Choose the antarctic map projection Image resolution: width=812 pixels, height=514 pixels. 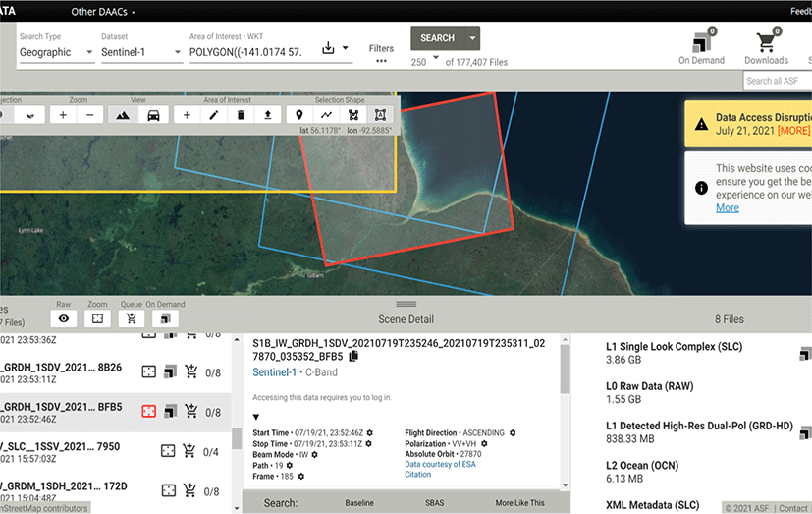click(x=30, y=115)
